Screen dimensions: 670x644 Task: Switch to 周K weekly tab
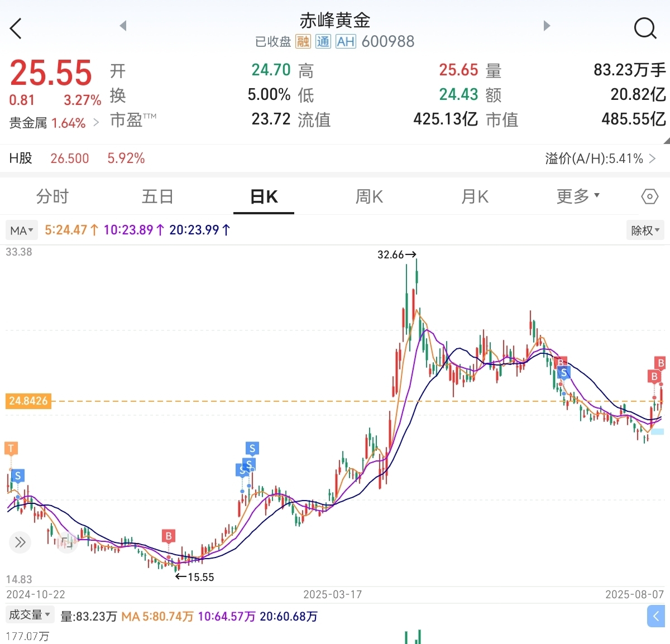369,196
